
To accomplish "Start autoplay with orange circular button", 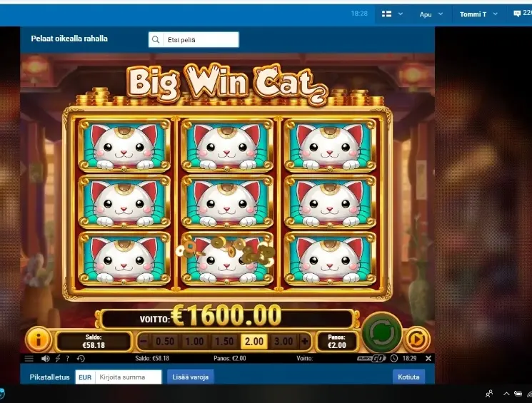I will pos(416,340).
